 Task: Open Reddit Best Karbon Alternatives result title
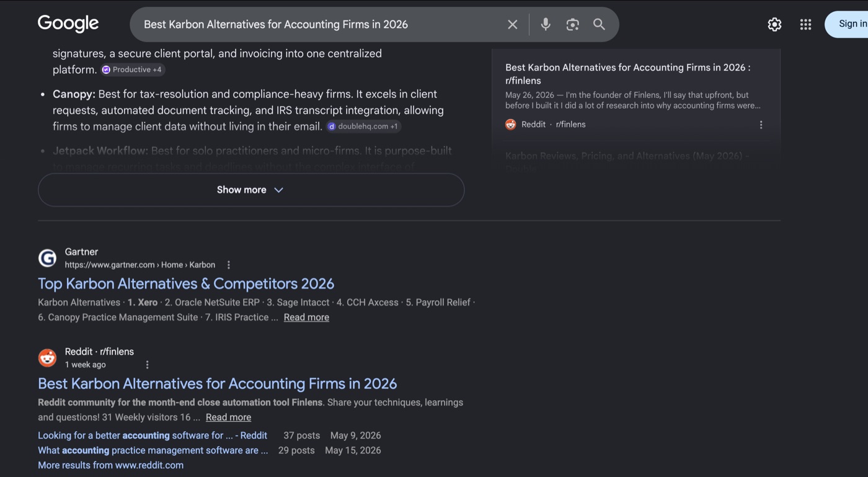click(x=218, y=383)
